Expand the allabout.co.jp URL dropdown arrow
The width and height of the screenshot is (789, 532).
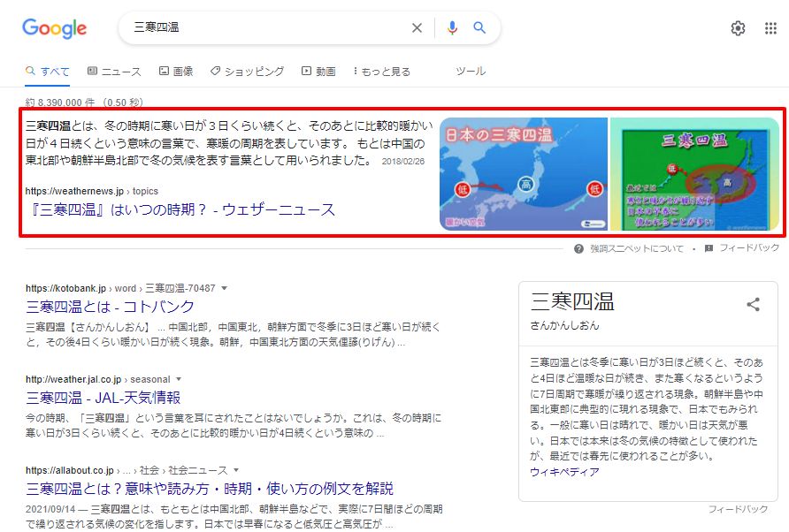tap(236, 470)
